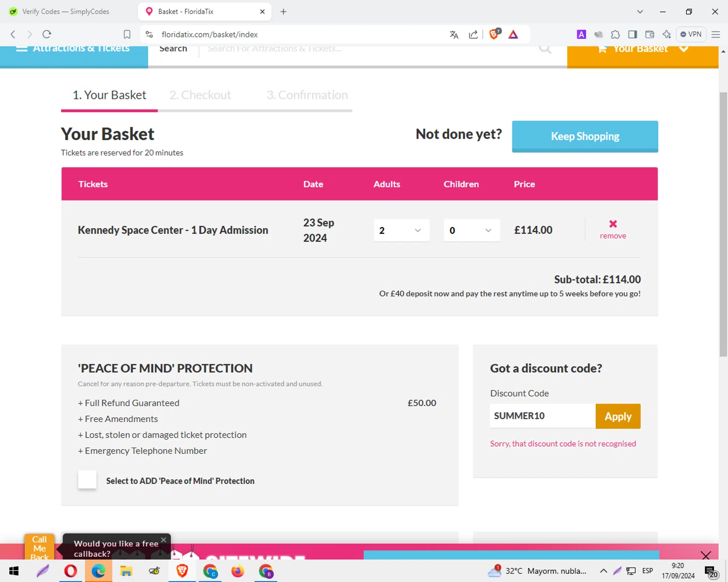
Task: Dismiss the free callback tooltip
Action: 164,540
